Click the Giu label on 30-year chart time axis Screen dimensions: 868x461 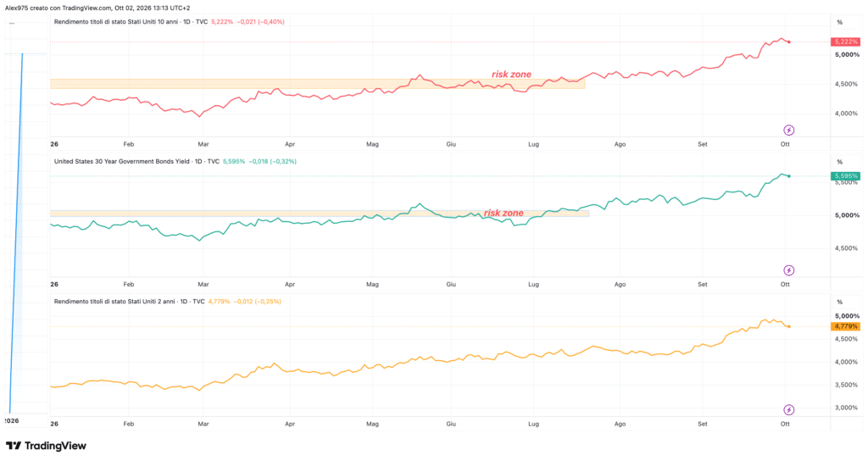(451, 284)
